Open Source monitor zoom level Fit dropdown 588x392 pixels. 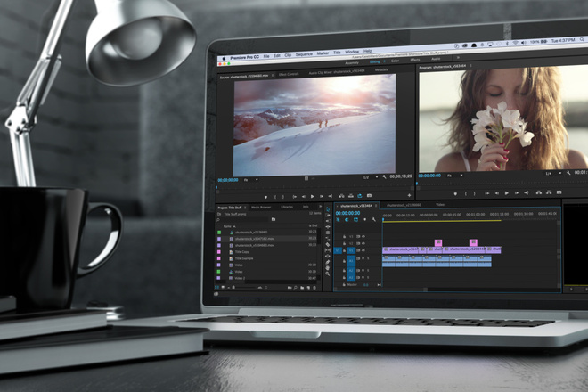tap(251, 180)
